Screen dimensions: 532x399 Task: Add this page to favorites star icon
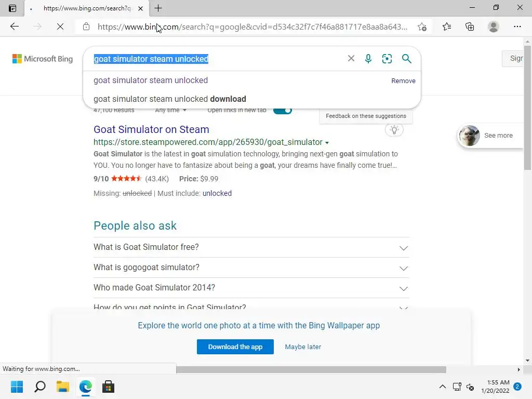tap(422, 26)
